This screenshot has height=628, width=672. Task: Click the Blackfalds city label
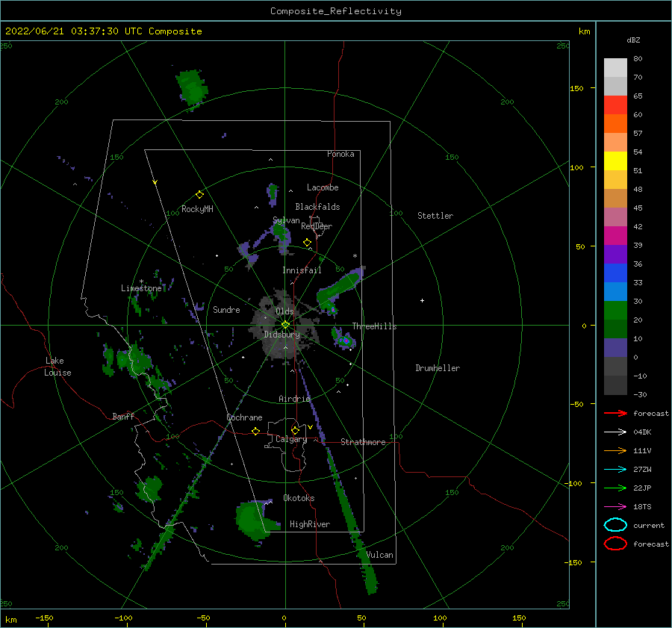click(317, 207)
